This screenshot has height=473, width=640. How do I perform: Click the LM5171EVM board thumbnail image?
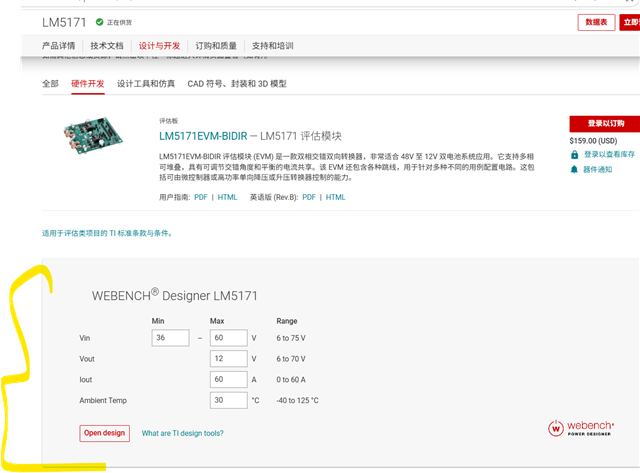click(93, 135)
